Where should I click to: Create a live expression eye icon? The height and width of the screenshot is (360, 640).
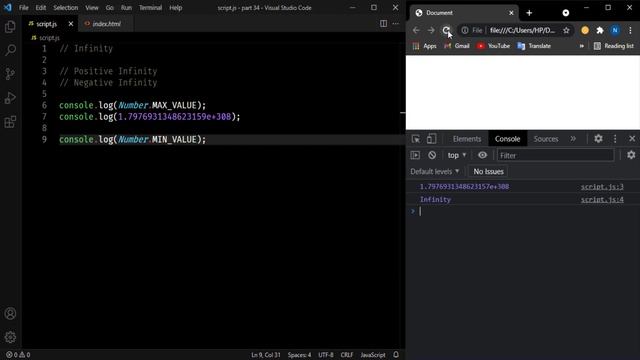[x=482, y=155]
